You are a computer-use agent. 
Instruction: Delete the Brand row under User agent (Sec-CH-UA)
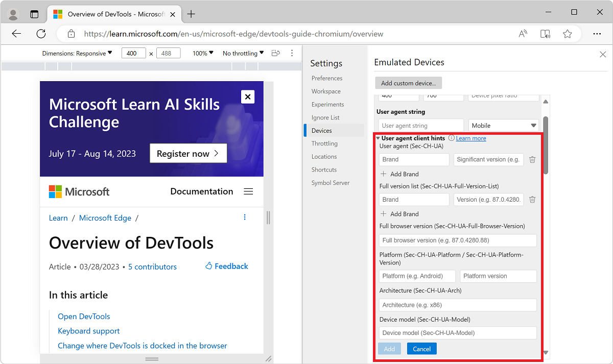tap(532, 159)
